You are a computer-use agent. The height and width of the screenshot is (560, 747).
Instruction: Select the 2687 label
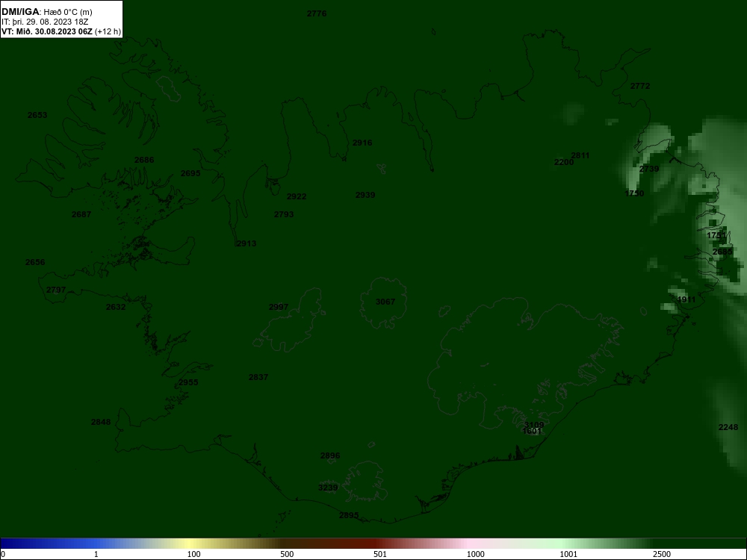(x=81, y=214)
